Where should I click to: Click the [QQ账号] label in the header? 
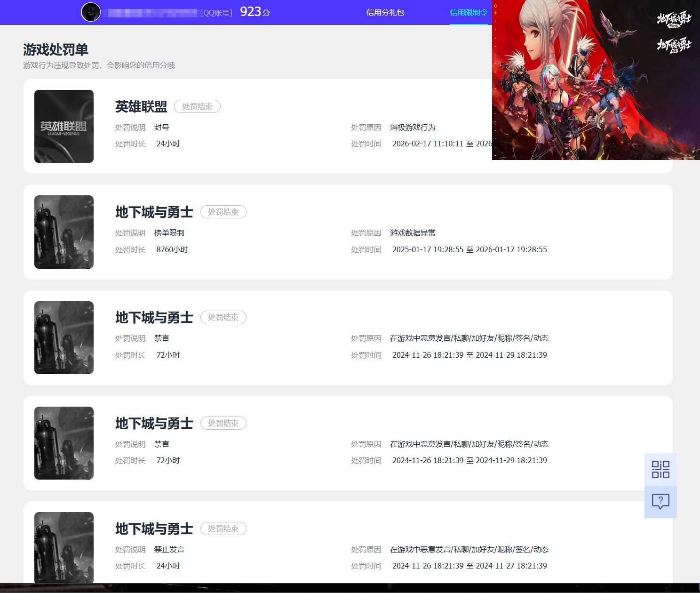(217, 13)
